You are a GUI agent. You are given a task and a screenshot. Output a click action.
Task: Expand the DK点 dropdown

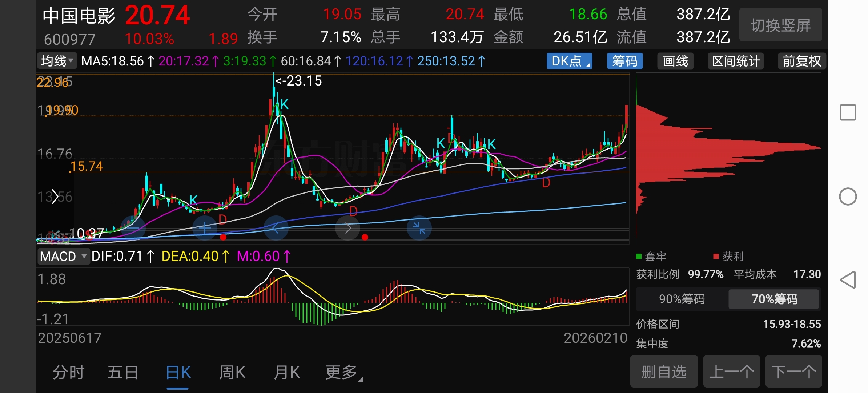click(x=569, y=61)
